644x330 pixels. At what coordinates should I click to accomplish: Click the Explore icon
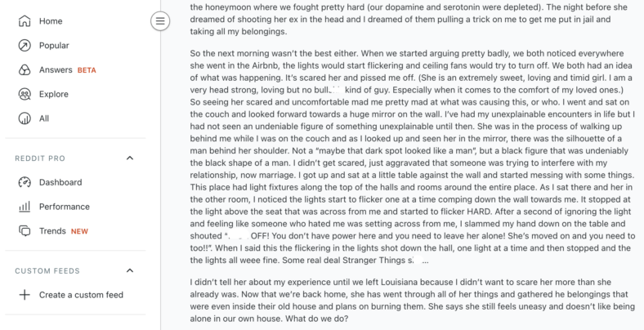pos(25,94)
